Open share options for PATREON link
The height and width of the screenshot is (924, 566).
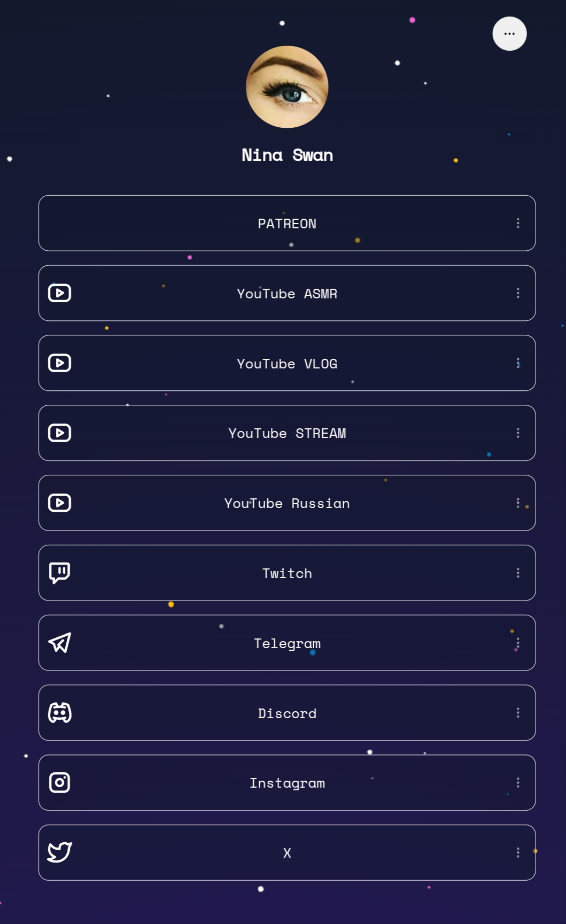click(x=518, y=224)
